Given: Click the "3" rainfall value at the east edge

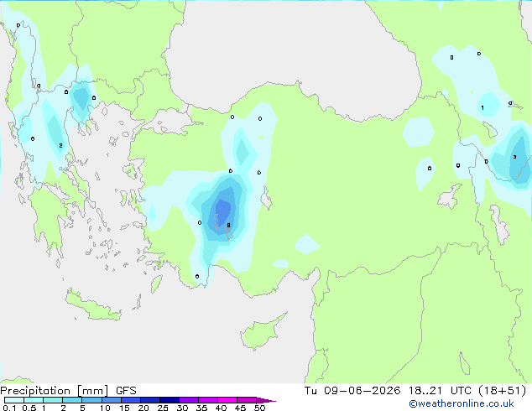Looking at the screenshot, I should [514, 157].
